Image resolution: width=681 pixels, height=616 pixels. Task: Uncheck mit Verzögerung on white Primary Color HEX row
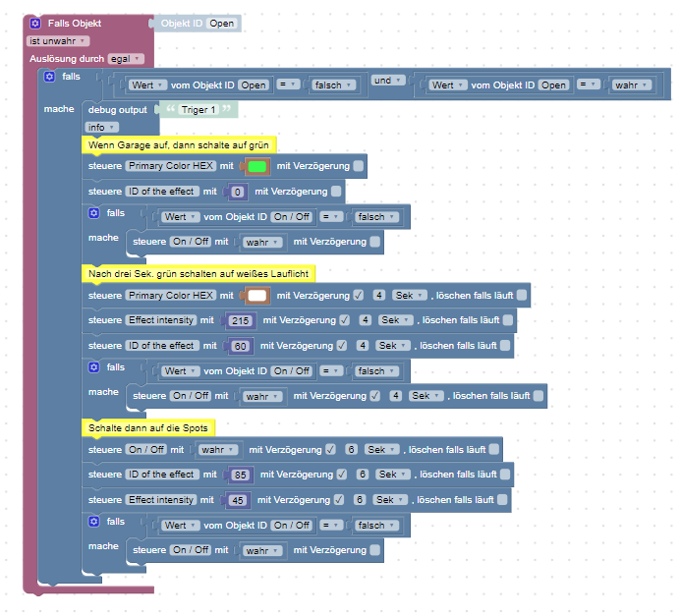359,296
